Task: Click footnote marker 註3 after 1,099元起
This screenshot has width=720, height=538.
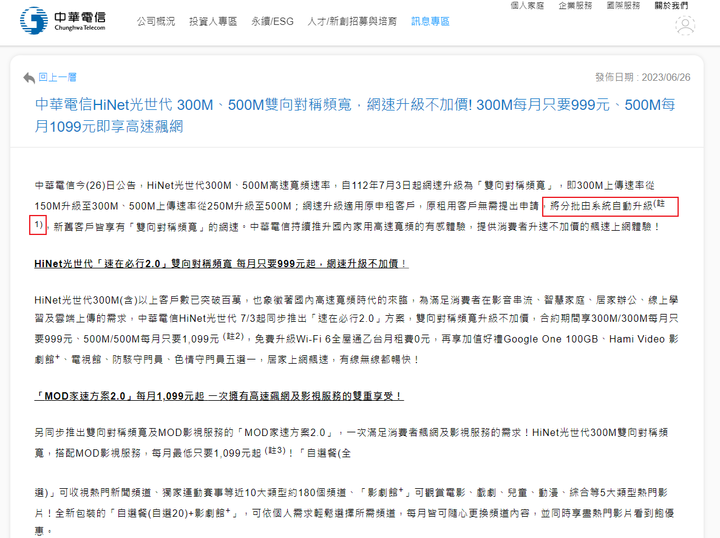Action: point(276,451)
